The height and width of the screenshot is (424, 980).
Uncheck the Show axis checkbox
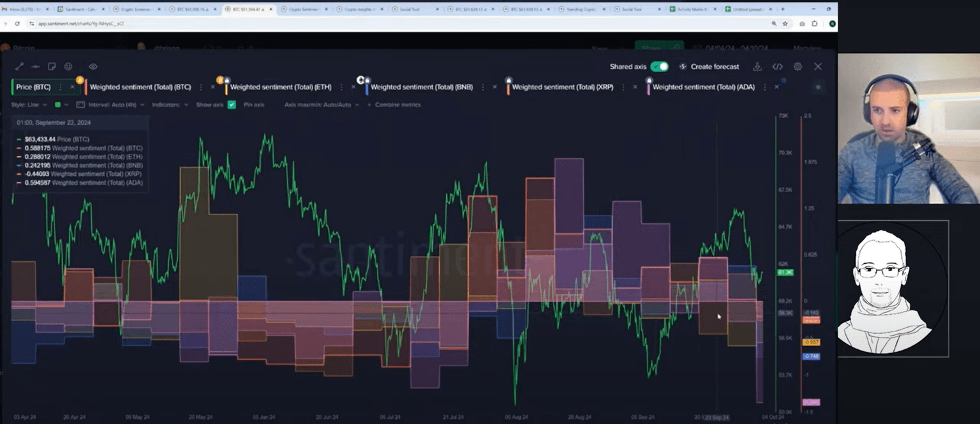232,105
